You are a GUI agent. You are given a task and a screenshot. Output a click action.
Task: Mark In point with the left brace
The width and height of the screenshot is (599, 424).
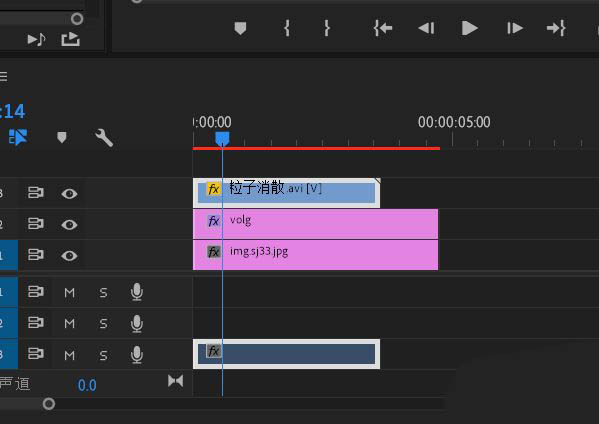287,28
